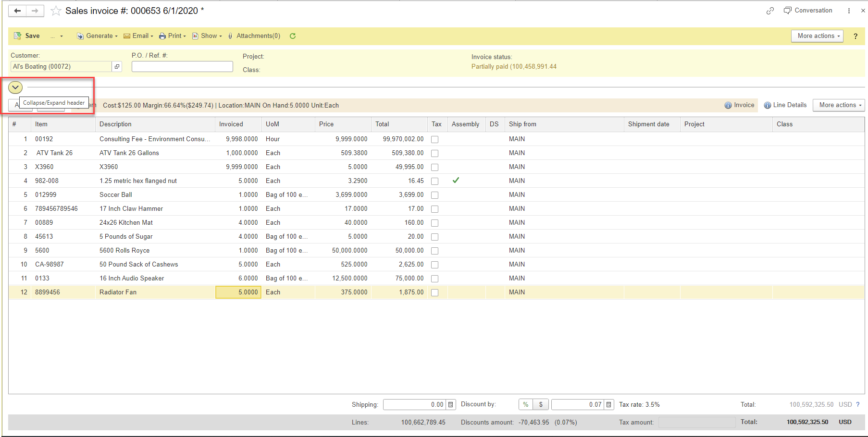
Task: Click the Partially paid invoice status link
Action: [x=514, y=67]
